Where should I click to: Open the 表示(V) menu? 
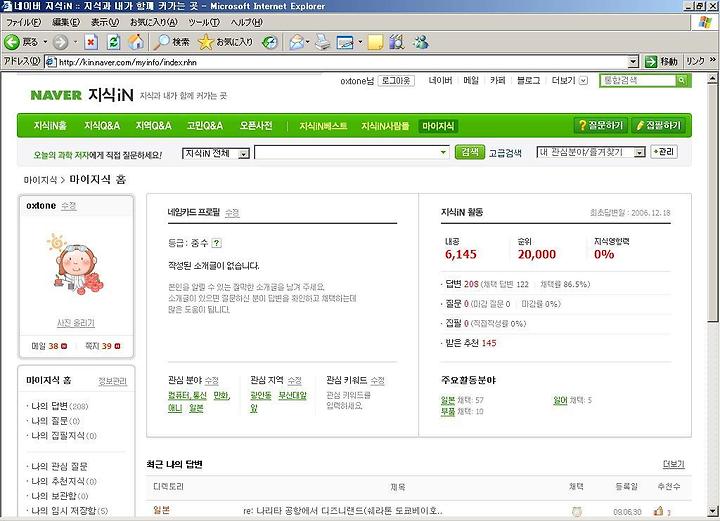tap(105, 22)
